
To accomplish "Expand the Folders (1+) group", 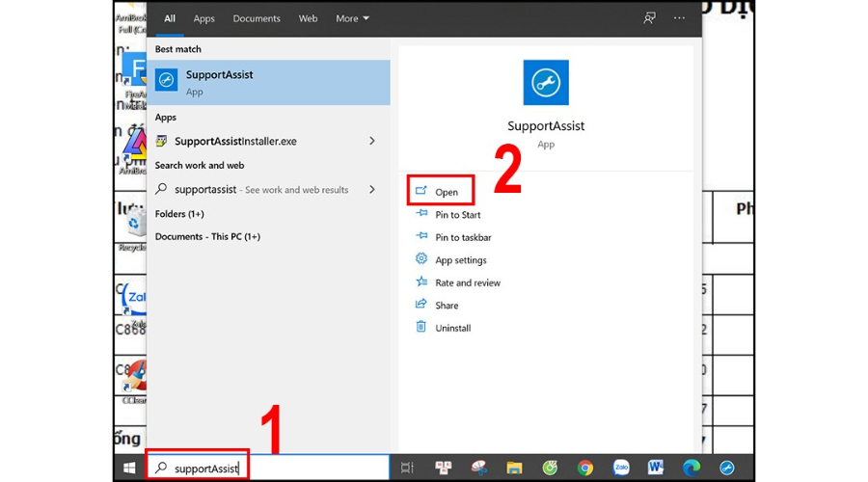I will point(179,214).
